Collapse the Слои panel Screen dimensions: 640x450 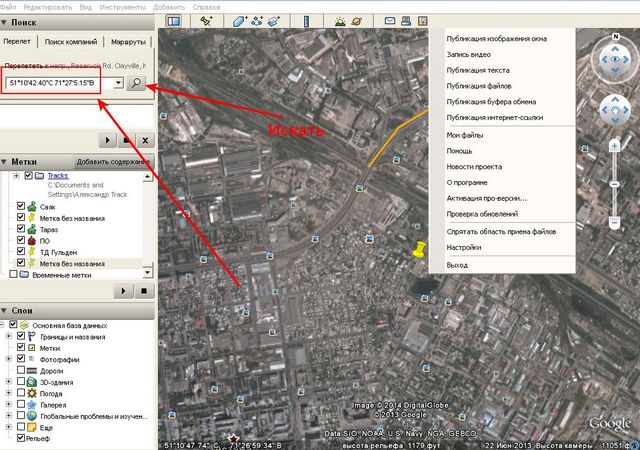coord(4,311)
